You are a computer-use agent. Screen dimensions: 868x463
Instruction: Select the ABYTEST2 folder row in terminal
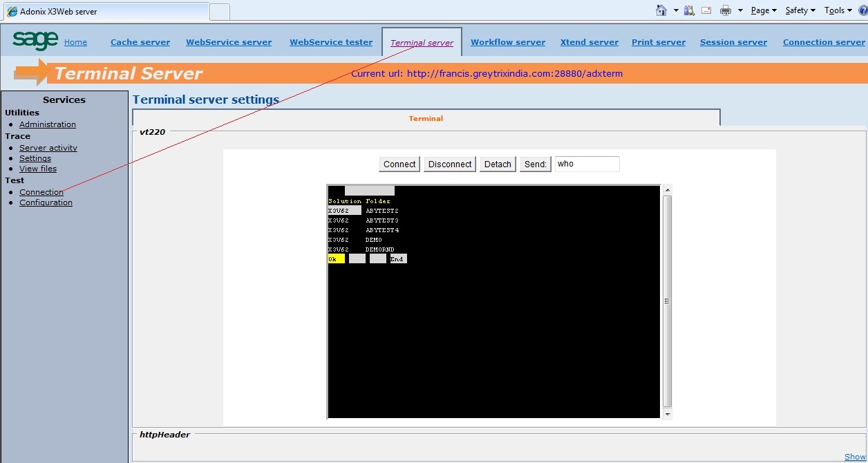[x=364, y=211]
